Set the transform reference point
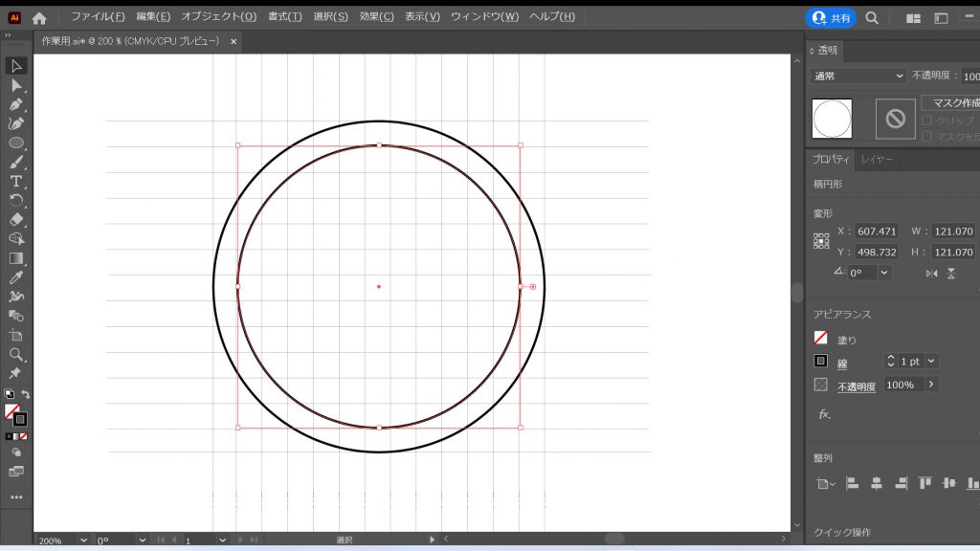The image size is (980, 551). (821, 241)
